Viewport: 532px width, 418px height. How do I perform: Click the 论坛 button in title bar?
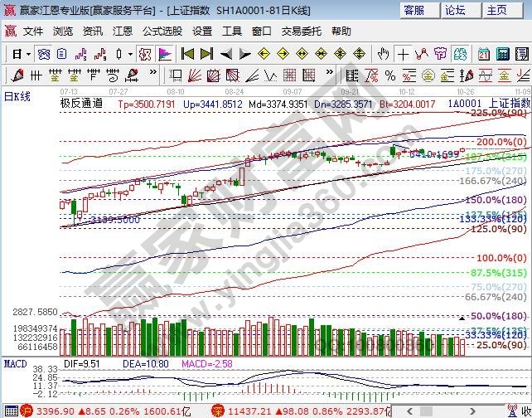(455, 10)
